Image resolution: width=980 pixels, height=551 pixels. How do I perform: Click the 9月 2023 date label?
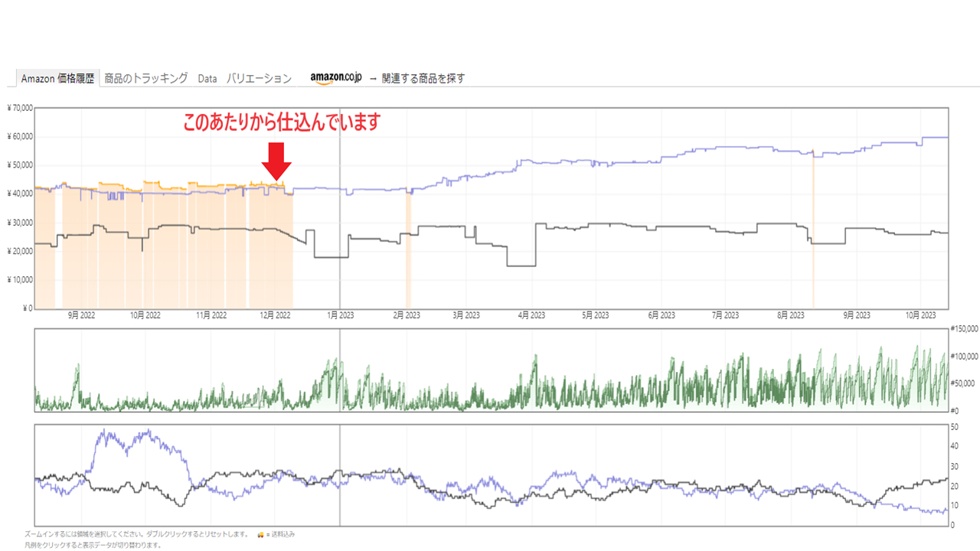(857, 315)
